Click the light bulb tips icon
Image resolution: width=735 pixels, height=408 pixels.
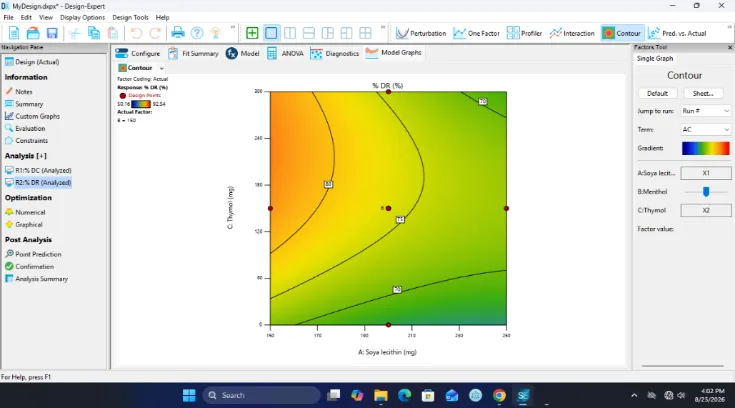click(x=216, y=33)
